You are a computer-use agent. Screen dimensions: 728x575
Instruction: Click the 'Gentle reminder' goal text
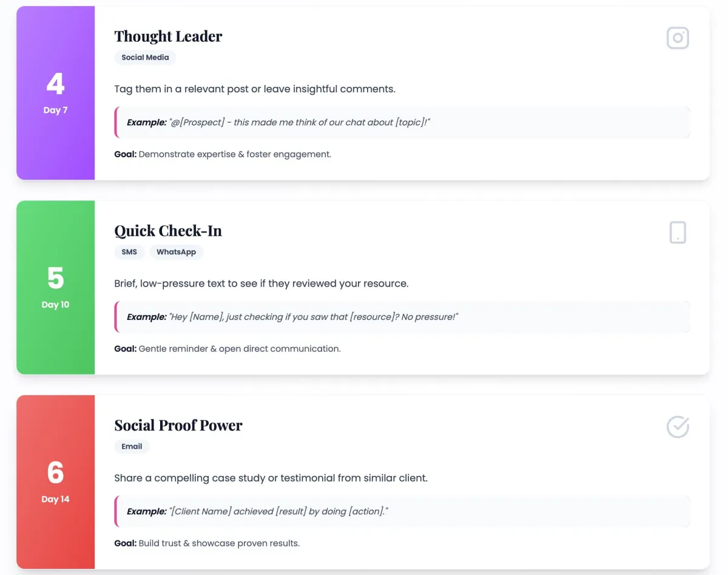[239, 349]
